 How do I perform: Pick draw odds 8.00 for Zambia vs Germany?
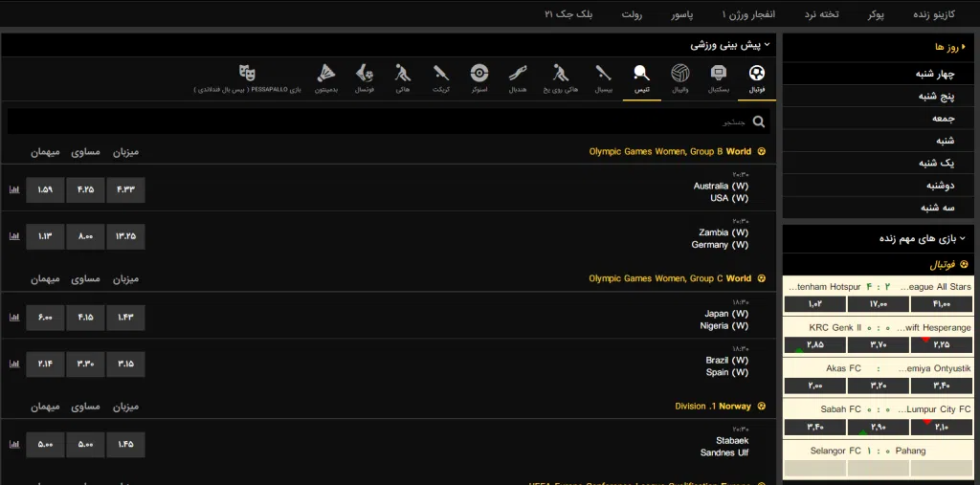pyautogui.click(x=85, y=236)
